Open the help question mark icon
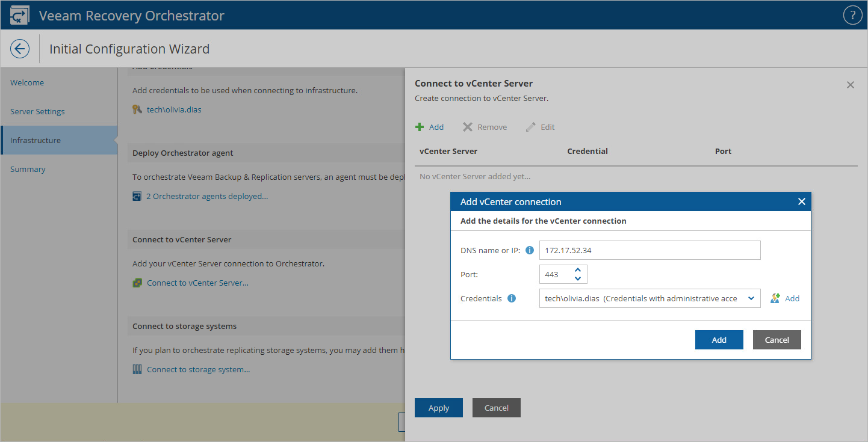 tap(852, 14)
